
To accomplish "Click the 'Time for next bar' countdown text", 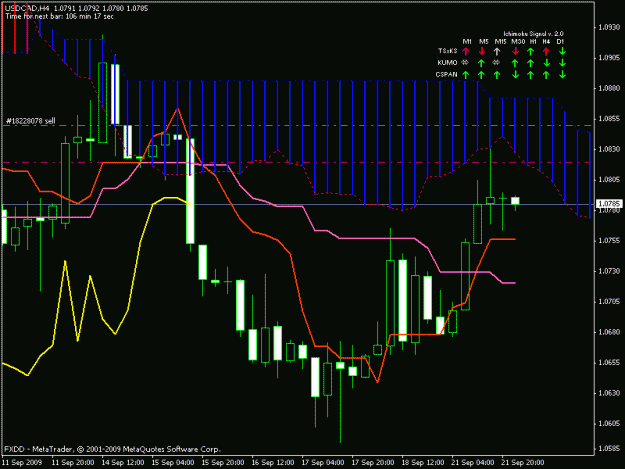I will (59, 16).
